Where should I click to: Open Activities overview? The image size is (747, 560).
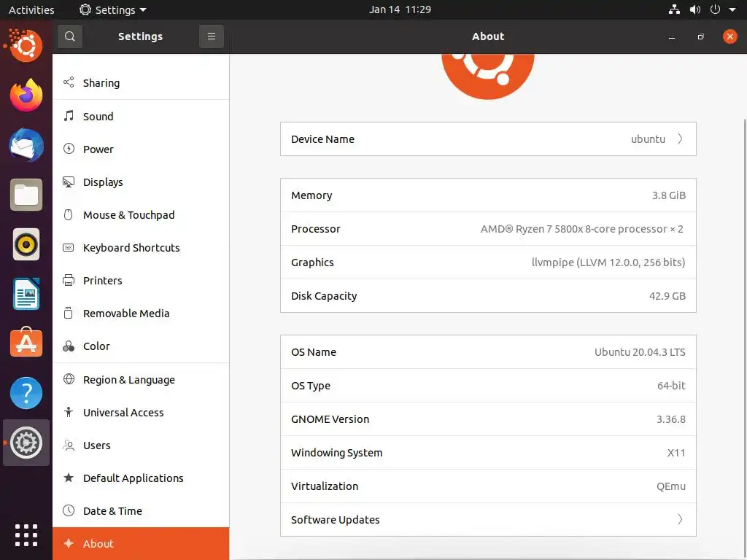click(x=31, y=9)
